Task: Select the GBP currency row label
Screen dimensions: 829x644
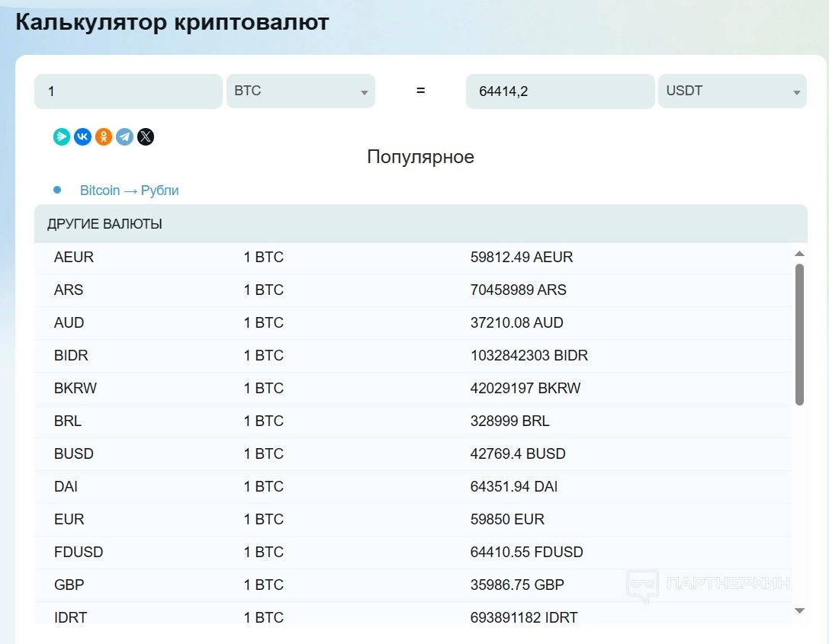Action: coord(69,585)
